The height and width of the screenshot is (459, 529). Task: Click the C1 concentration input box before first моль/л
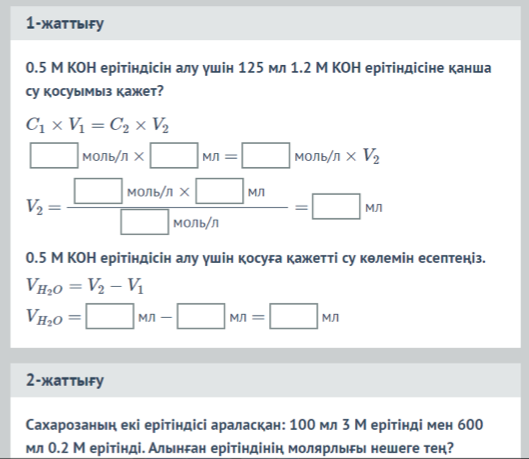54,155
